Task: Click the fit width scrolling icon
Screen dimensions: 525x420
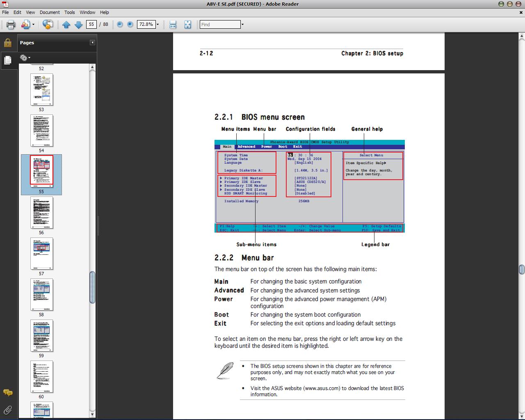Action: click(173, 25)
